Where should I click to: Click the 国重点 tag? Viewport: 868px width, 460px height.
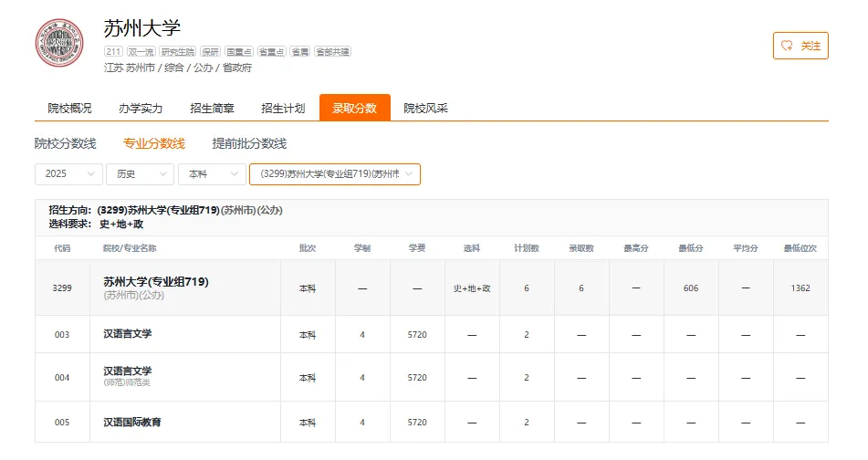tap(239, 51)
